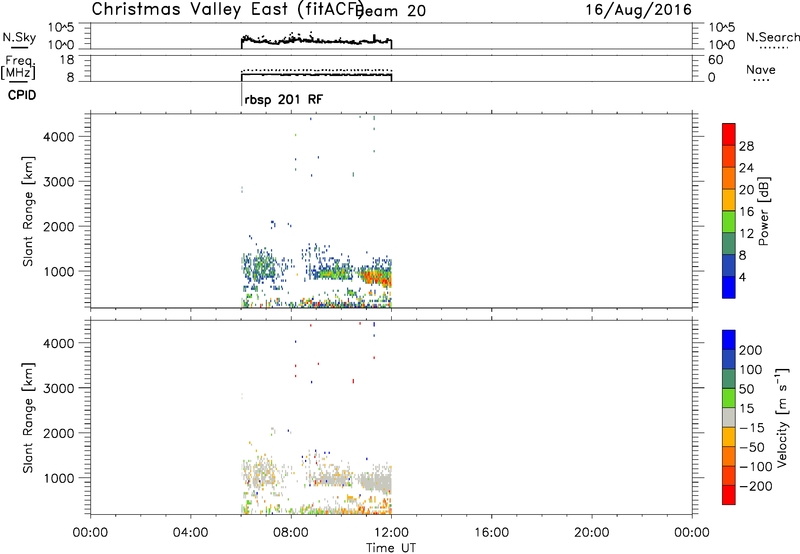Click the teal 8–12 dB Power colorbar segment
Viewport: 800px width, 554px height.
pos(729,243)
